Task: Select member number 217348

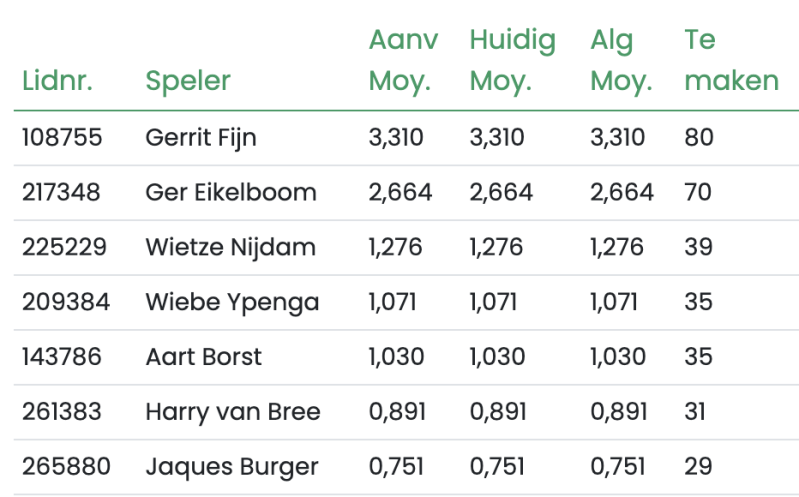Action: (x=61, y=192)
